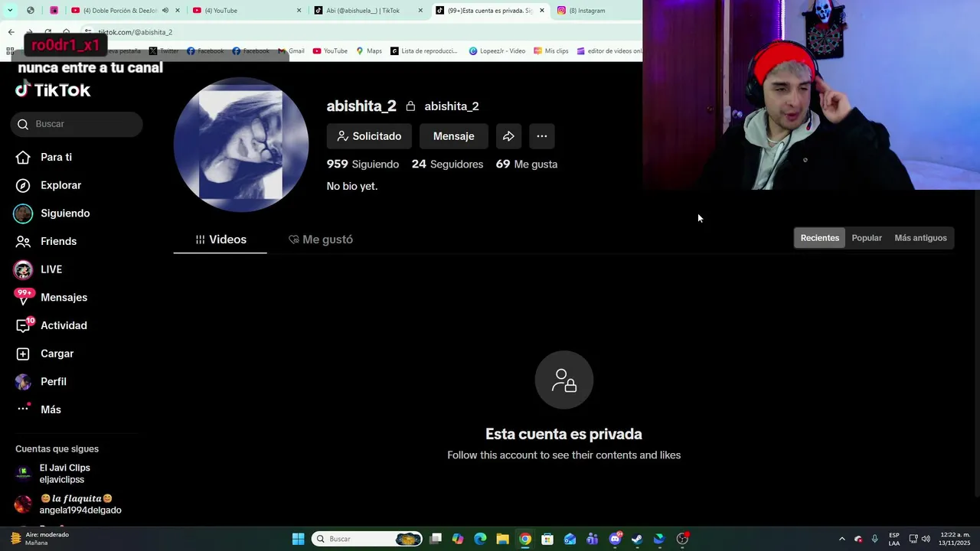Mute audio icon on the Doble Porción tab
This screenshot has width=980, height=551.
tap(165, 11)
